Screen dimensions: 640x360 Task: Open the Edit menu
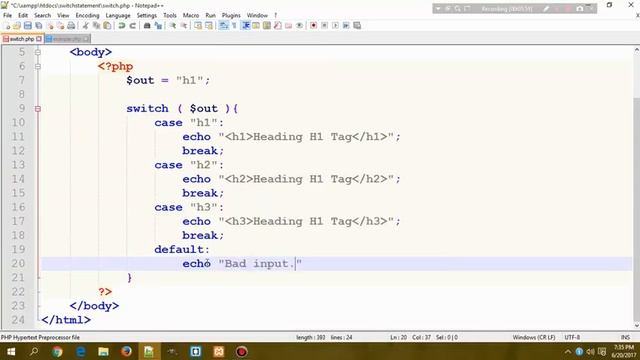pyautogui.click(x=23, y=15)
